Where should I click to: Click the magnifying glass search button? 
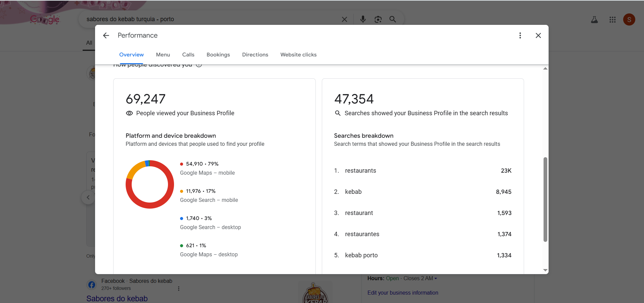coord(393,19)
